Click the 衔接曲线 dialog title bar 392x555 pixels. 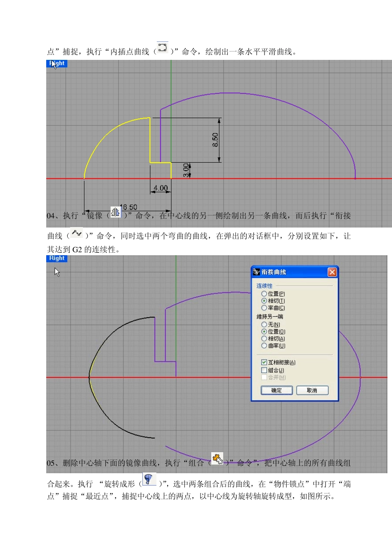point(295,272)
